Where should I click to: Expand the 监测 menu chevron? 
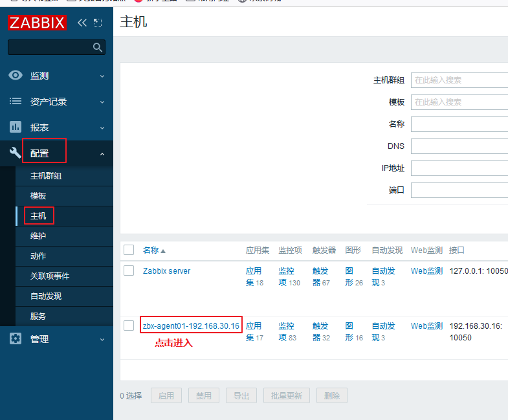click(102, 76)
